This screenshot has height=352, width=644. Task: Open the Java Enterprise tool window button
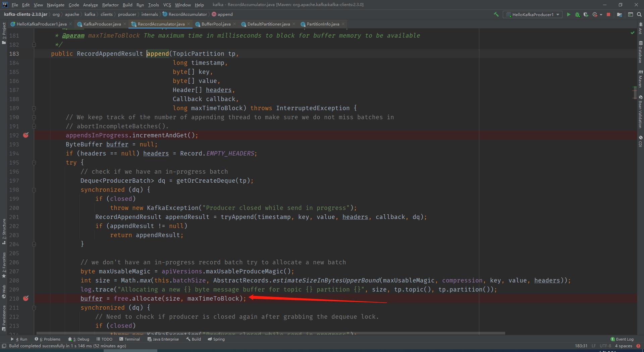coord(163,339)
